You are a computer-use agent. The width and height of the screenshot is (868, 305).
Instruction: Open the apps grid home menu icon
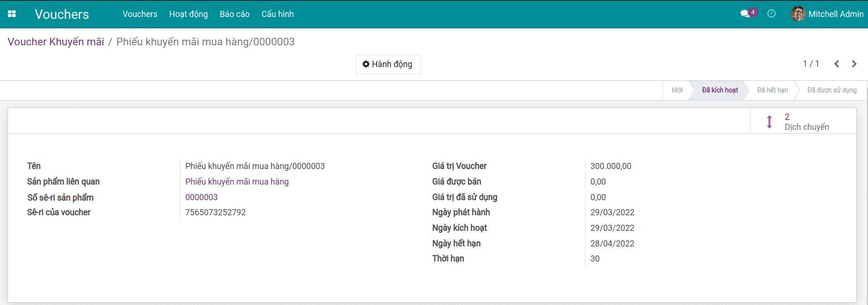point(12,14)
